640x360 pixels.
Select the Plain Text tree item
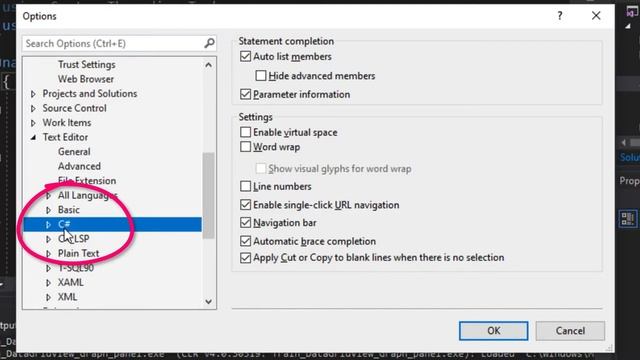(x=78, y=253)
